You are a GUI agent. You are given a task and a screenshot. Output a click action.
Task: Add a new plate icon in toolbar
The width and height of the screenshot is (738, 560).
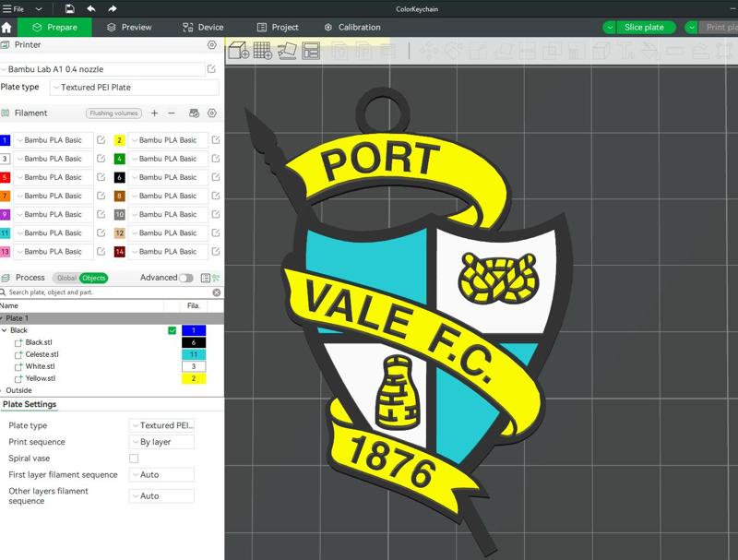[x=262, y=51]
